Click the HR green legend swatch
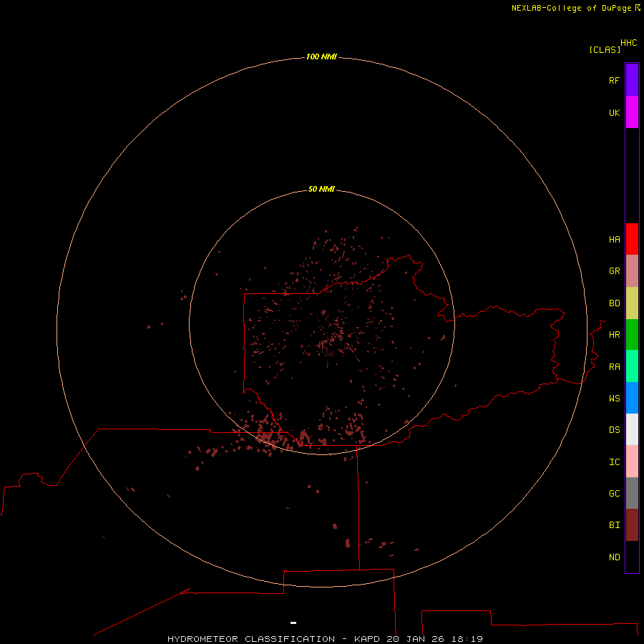This screenshot has height=644, width=644. pos(632,335)
